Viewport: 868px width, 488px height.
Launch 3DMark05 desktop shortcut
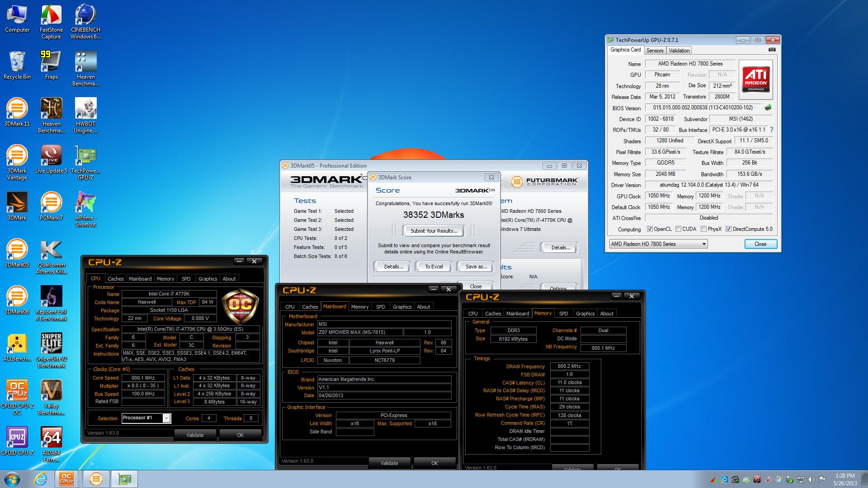(17, 253)
